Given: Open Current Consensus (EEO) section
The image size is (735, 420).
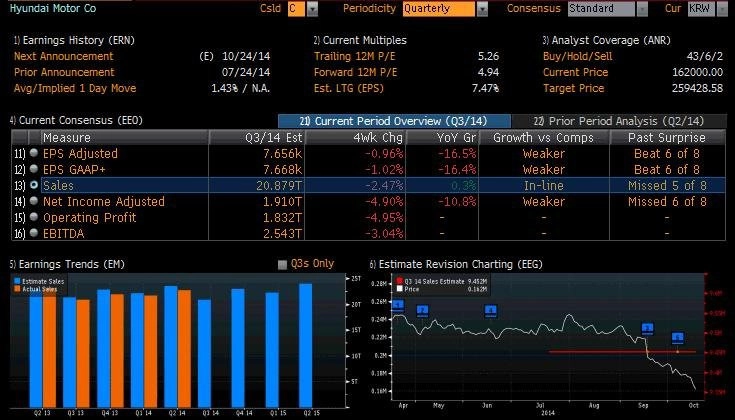Looking at the screenshot, I should tap(76, 120).
